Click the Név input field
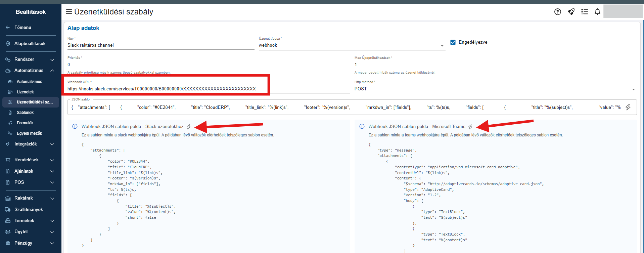This screenshot has width=644, height=253. [160, 45]
